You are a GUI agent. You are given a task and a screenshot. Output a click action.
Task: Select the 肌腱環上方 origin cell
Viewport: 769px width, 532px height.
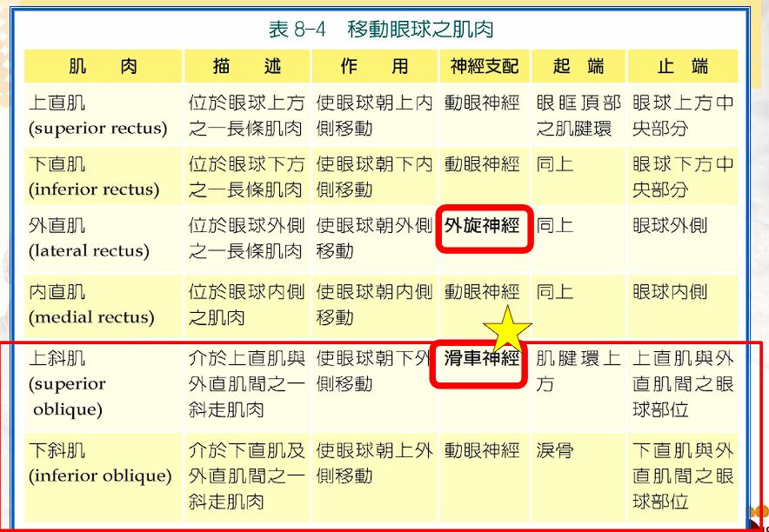point(578,370)
